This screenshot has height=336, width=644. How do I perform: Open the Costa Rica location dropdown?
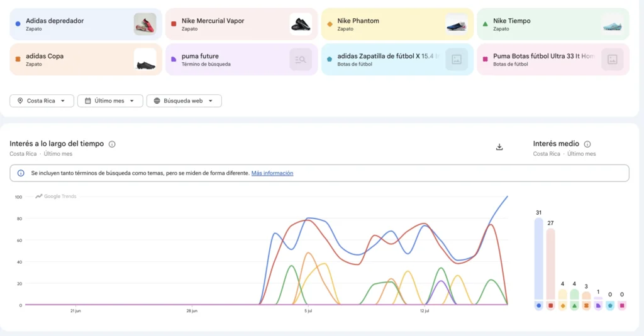[42, 100]
